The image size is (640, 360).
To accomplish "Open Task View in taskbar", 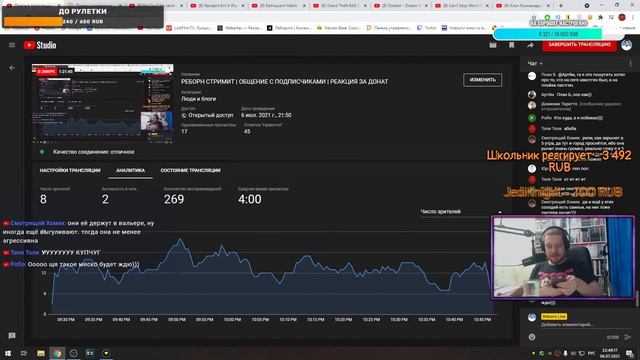I will click(x=24, y=353).
